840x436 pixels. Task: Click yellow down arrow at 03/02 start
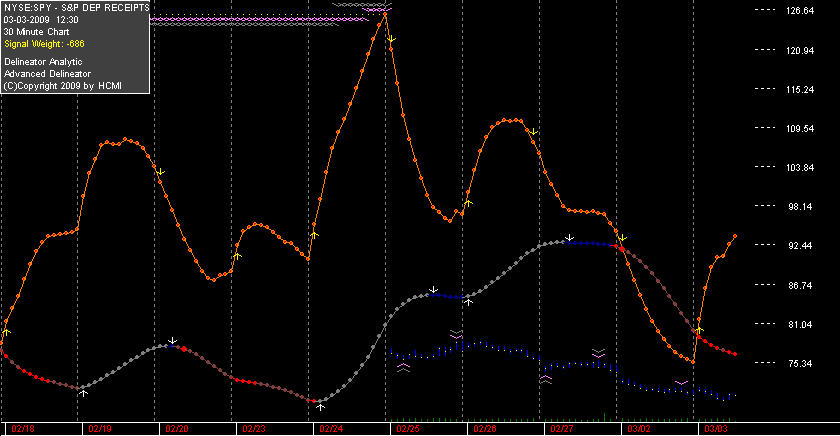click(622, 238)
